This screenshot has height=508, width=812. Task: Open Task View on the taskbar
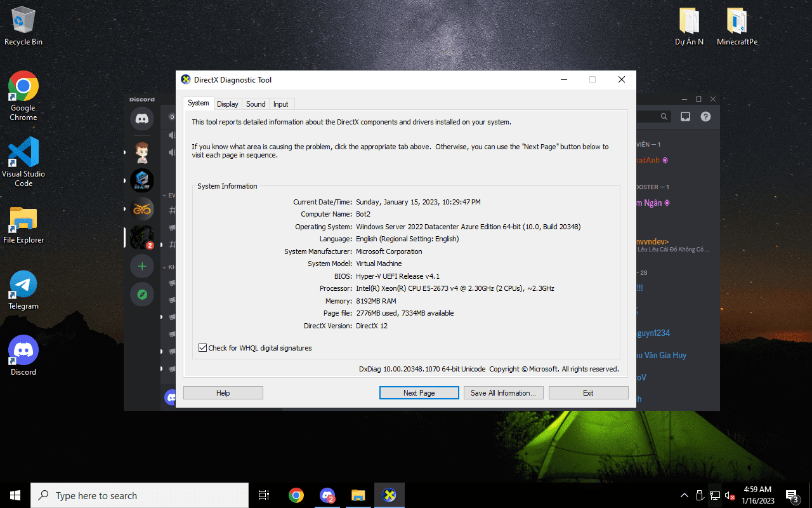coord(264,495)
